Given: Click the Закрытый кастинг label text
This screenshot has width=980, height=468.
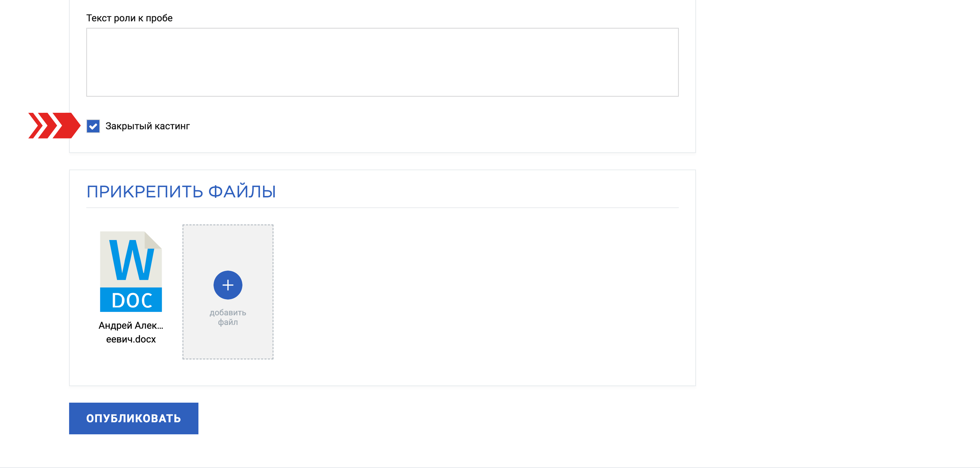Looking at the screenshot, I should point(148,126).
